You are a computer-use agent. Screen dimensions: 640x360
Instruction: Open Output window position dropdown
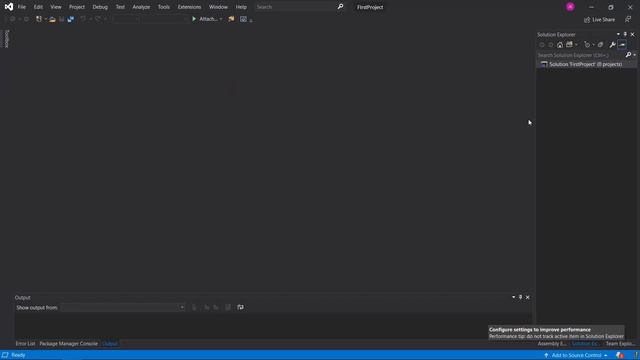(x=513, y=297)
